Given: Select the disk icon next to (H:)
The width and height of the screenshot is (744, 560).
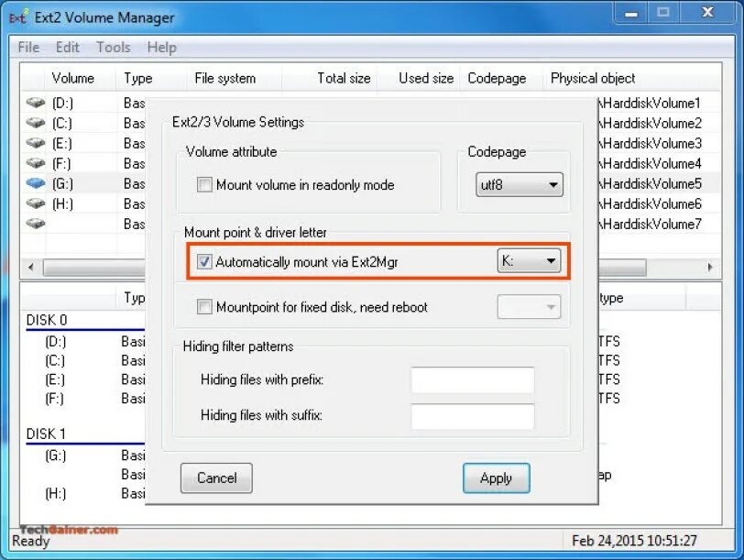Looking at the screenshot, I should (34, 203).
